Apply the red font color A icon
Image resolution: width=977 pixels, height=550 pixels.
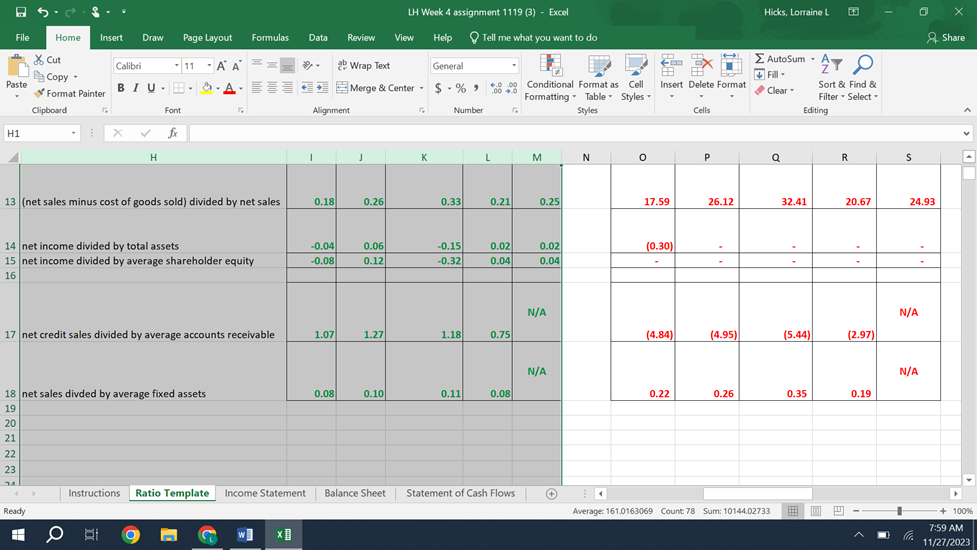pyautogui.click(x=229, y=88)
